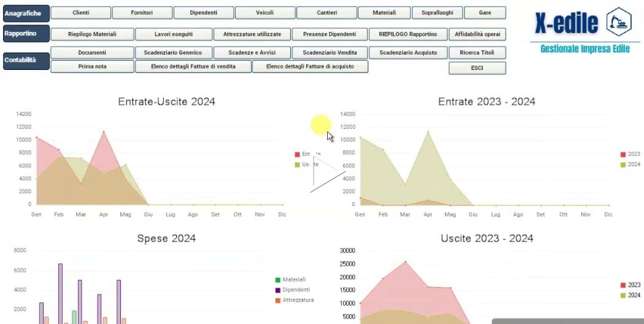The width and height of the screenshot is (644, 324).
Task: Open Attrezzature utilizzate report
Action: [x=252, y=34]
